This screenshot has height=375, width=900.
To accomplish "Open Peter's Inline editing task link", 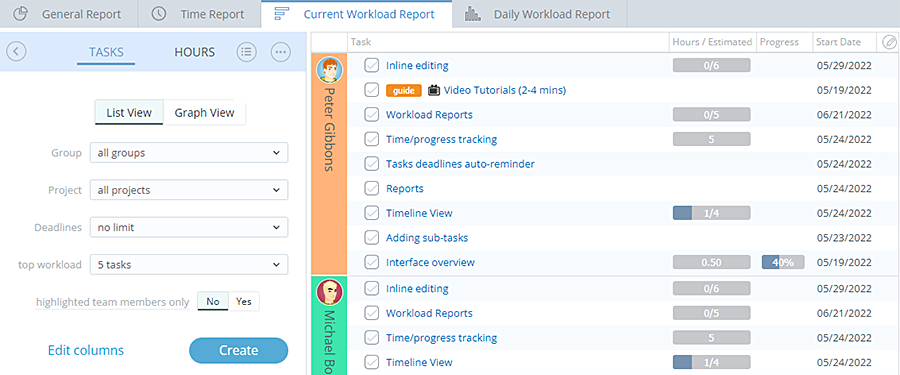I will tap(417, 65).
